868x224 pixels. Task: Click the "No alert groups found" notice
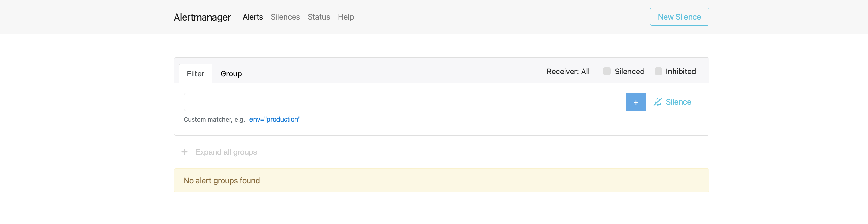pos(222,181)
